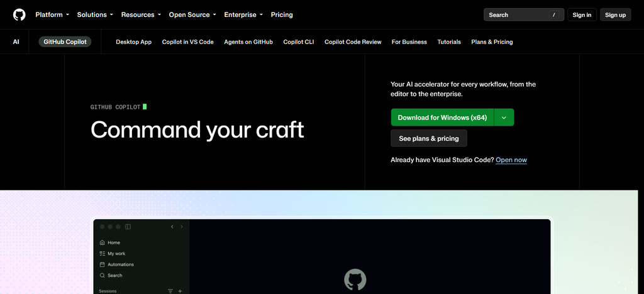The width and height of the screenshot is (644, 294).
Task: Open Agents on GitHub
Action: pos(248,42)
